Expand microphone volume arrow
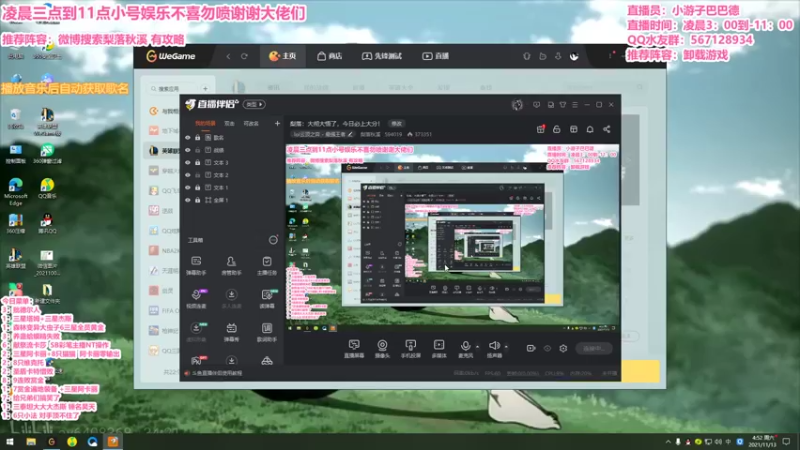This screenshot has width=800, height=450. tap(478, 347)
